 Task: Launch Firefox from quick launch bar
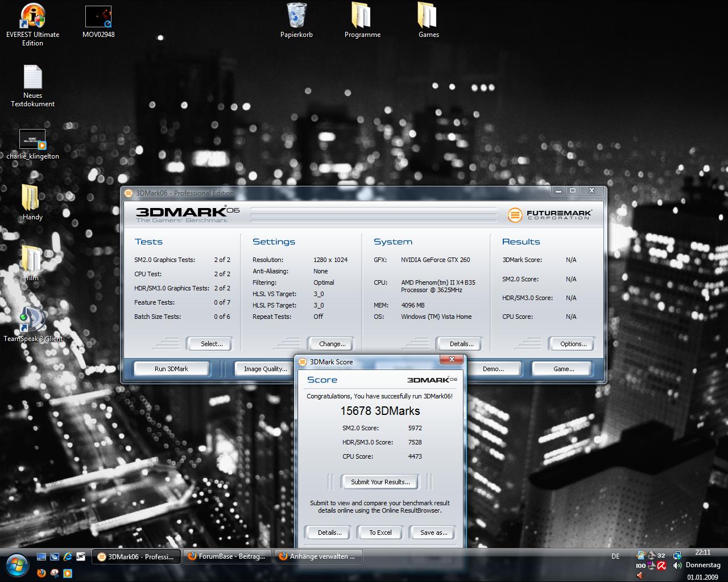pyautogui.click(x=41, y=573)
